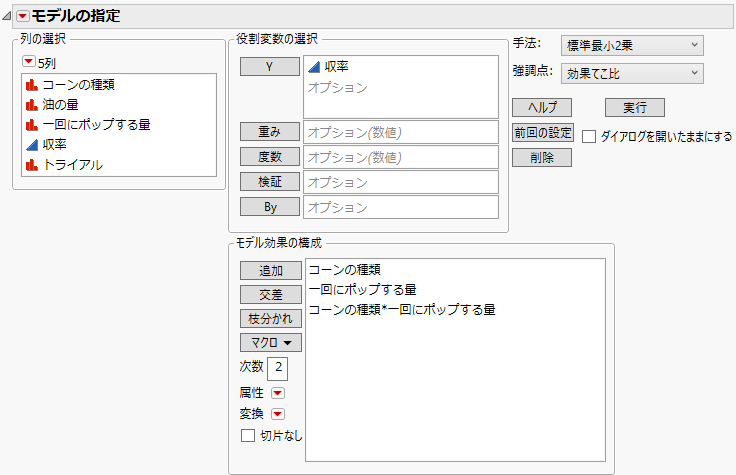Click the continuous icon of 収率 in the Y role box
Viewport: 736px width, 475px height.
tap(314, 67)
